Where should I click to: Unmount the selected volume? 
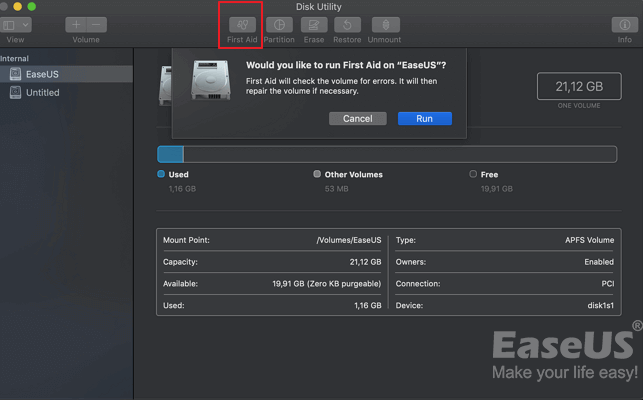click(x=385, y=25)
